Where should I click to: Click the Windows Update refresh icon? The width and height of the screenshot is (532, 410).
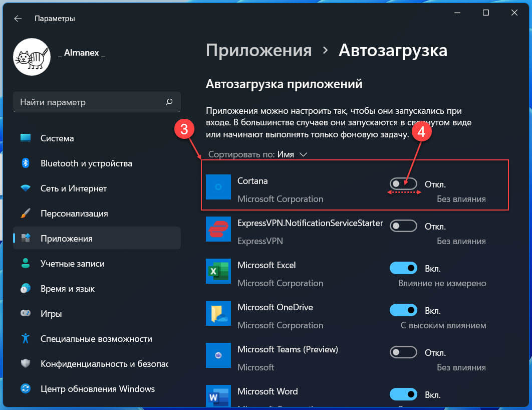point(26,388)
